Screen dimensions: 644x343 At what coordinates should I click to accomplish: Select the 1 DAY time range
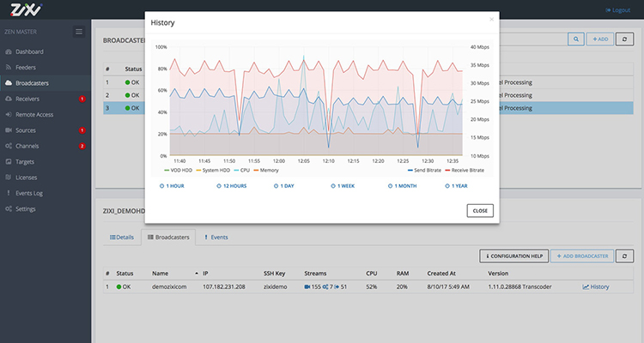[x=284, y=186]
